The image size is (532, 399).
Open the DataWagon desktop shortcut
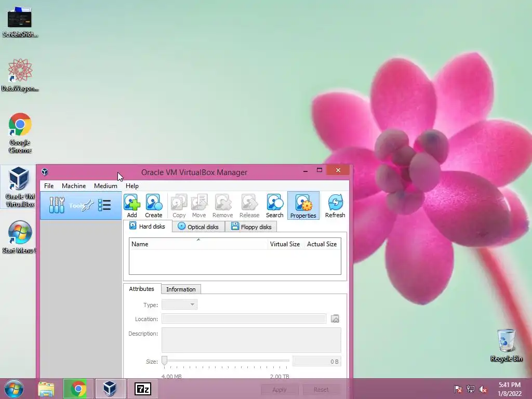(x=20, y=75)
